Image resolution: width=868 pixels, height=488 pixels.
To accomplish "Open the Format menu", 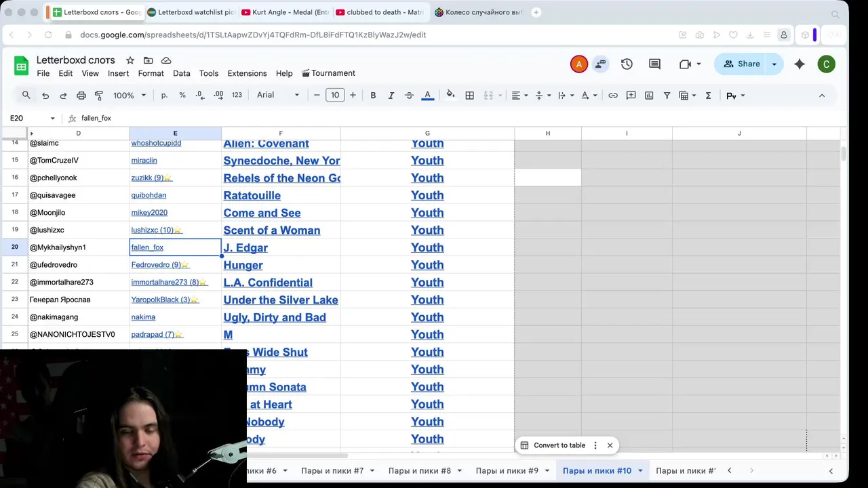I will 151,73.
